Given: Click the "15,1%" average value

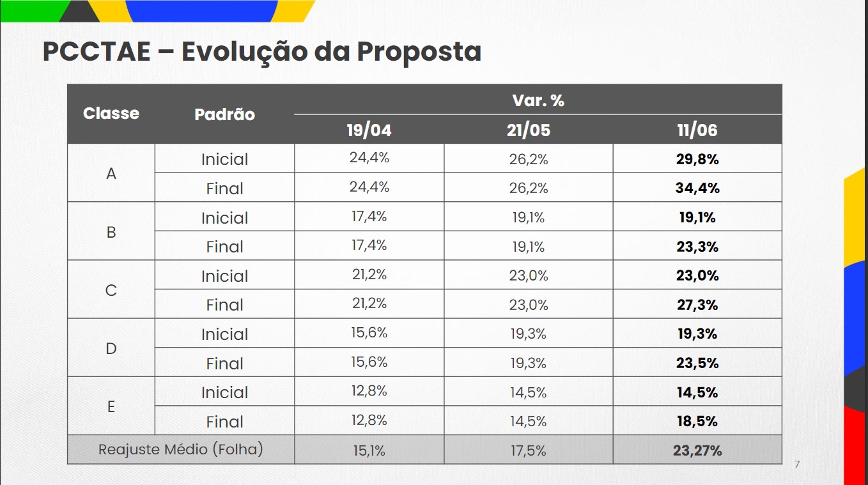Looking at the screenshot, I should pos(369,450).
